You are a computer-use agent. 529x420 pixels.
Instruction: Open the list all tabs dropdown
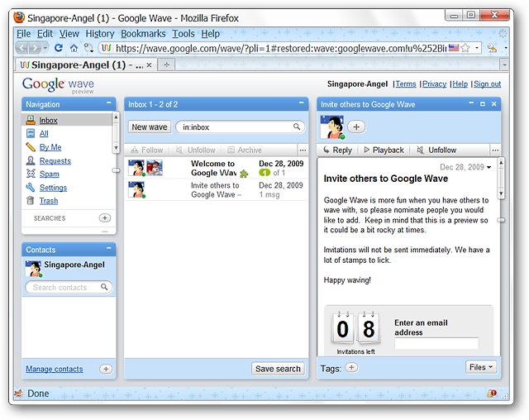pyautogui.click(x=505, y=64)
